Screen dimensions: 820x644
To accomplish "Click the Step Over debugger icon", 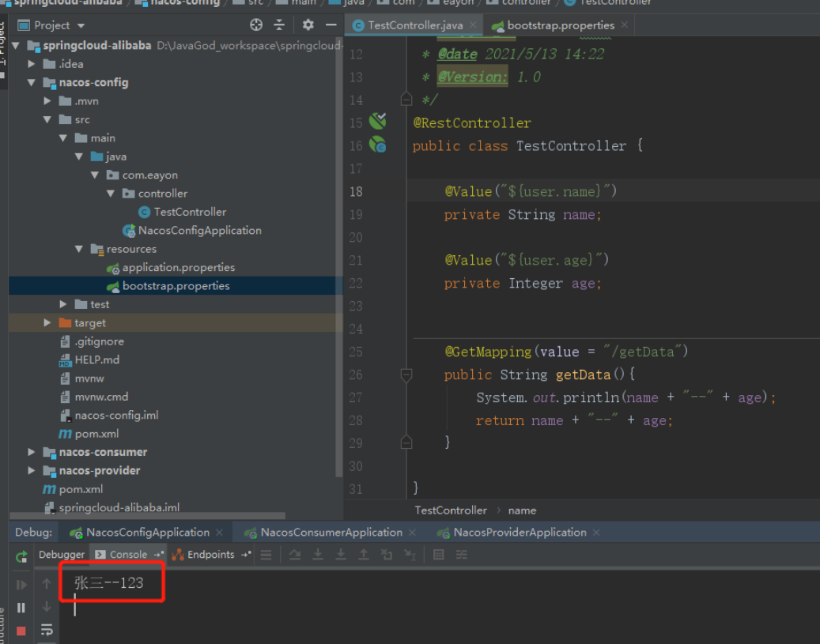I will (x=295, y=555).
